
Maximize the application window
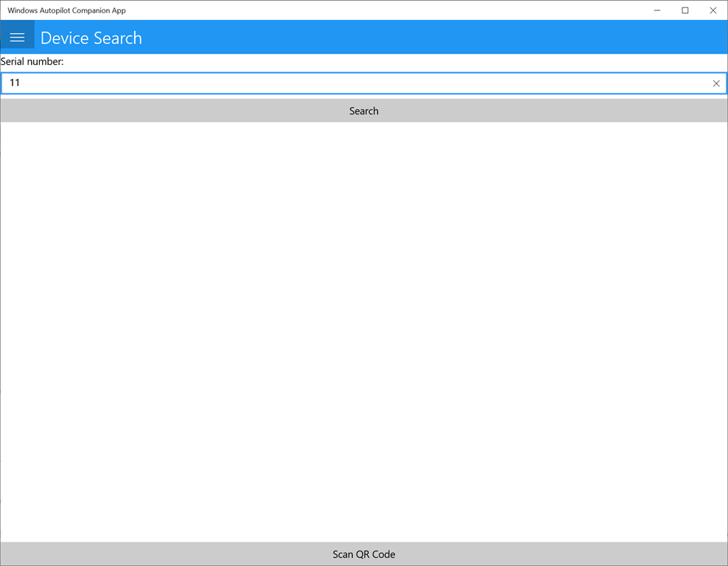click(x=685, y=10)
